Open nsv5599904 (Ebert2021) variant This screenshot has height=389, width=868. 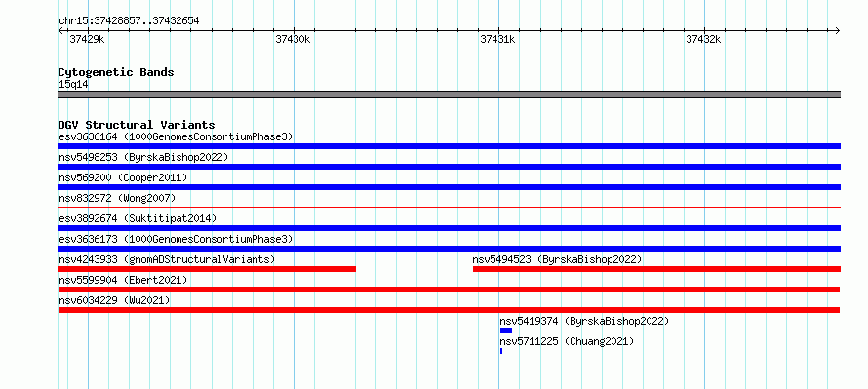pos(123,280)
